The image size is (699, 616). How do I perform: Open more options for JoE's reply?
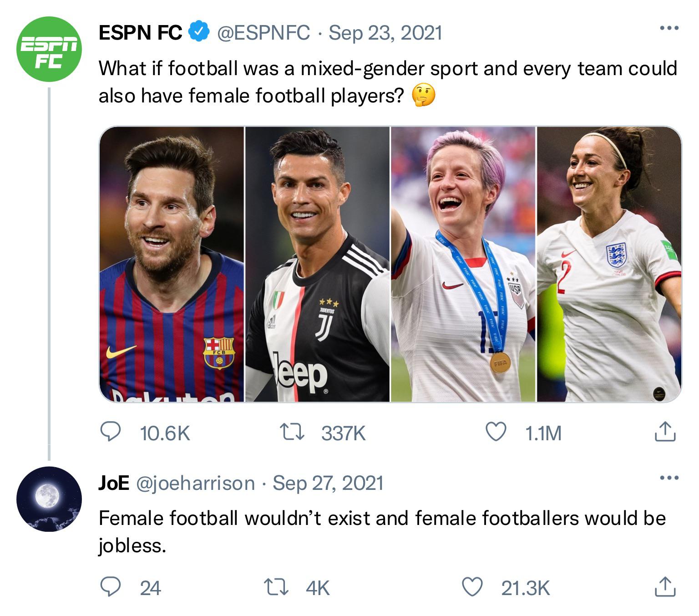669,478
